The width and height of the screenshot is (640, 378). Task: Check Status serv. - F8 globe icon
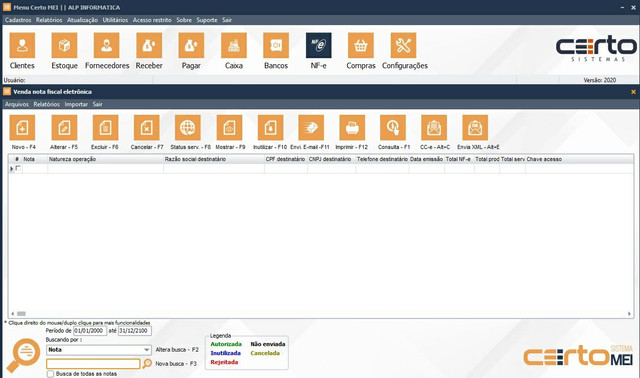[x=188, y=128]
